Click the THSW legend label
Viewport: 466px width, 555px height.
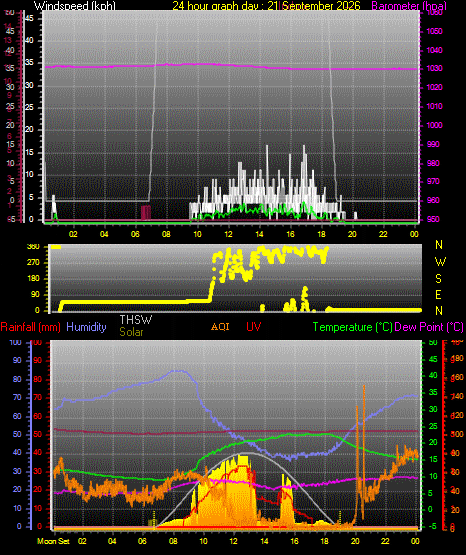[x=136, y=320]
